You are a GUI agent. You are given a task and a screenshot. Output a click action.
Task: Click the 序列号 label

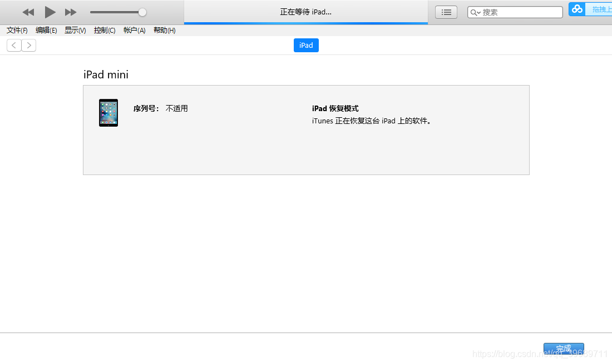[x=146, y=108]
